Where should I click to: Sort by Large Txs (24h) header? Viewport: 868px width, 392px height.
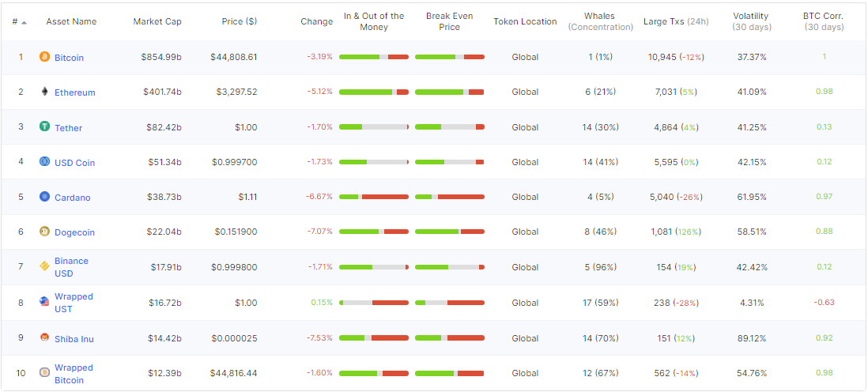676,21
